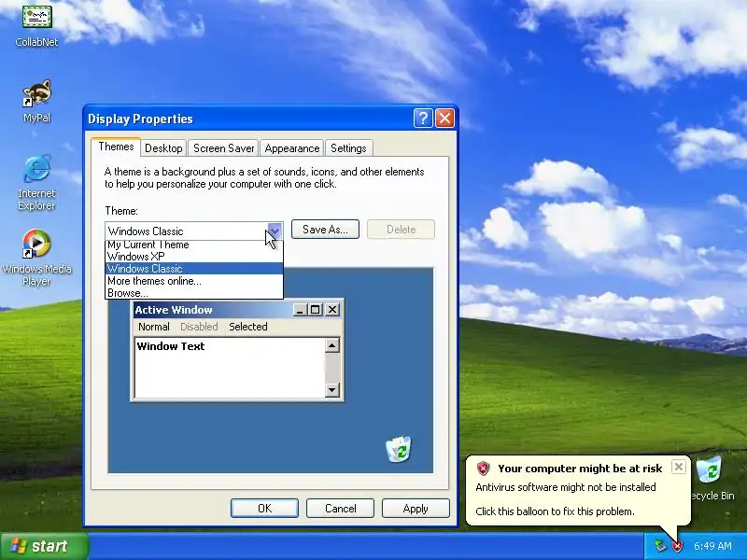Open the Appearance tab
This screenshot has width=747, height=560.
click(x=292, y=148)
